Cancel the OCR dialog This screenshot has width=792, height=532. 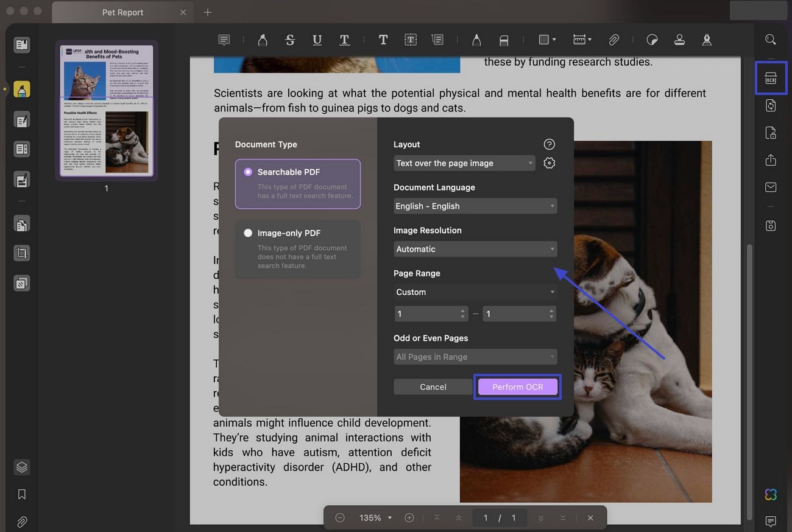pyautogui.click(x=433, y=387)
